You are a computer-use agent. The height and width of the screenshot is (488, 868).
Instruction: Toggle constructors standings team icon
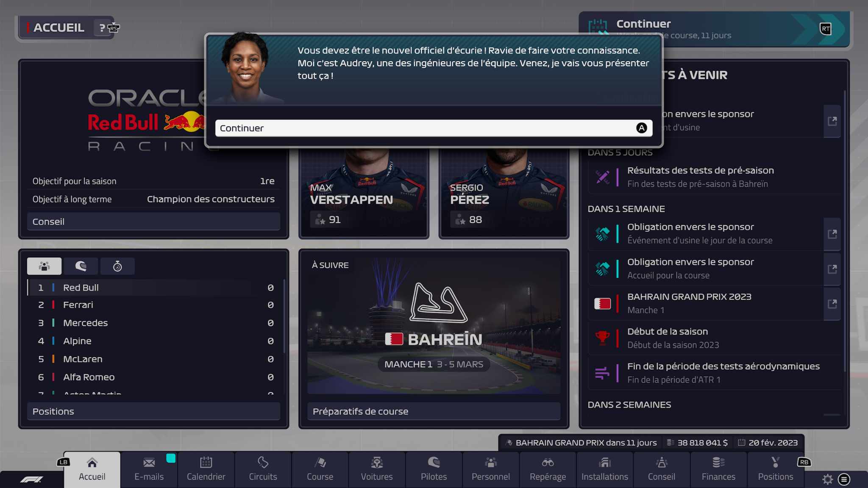[x=44, y=266]
